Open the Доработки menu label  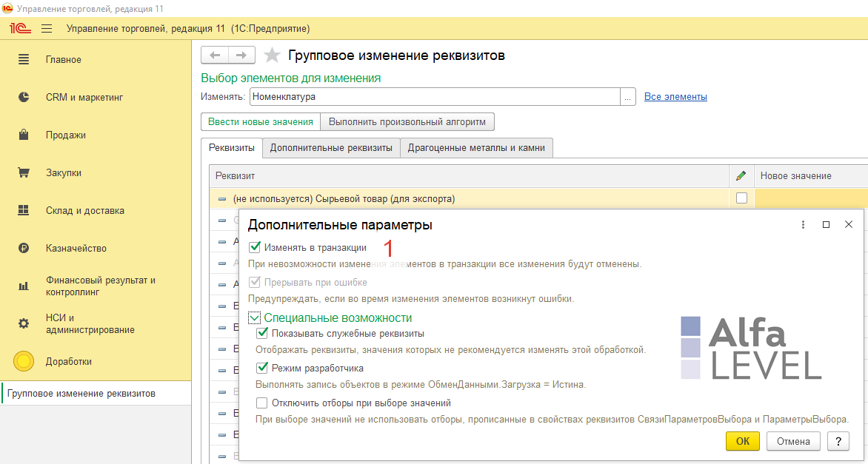[x=69, y=362]
